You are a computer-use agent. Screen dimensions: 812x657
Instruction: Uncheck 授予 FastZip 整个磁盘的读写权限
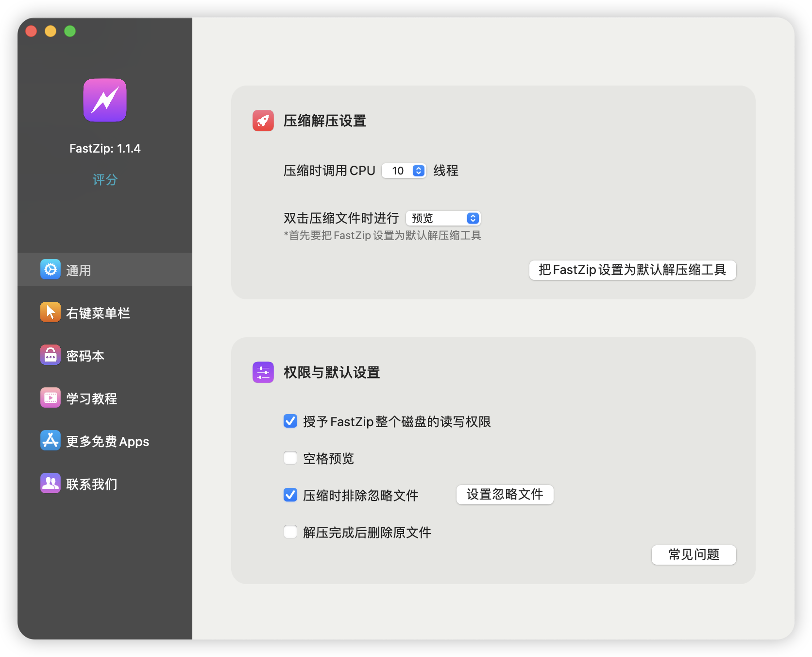tap(290, 421)
